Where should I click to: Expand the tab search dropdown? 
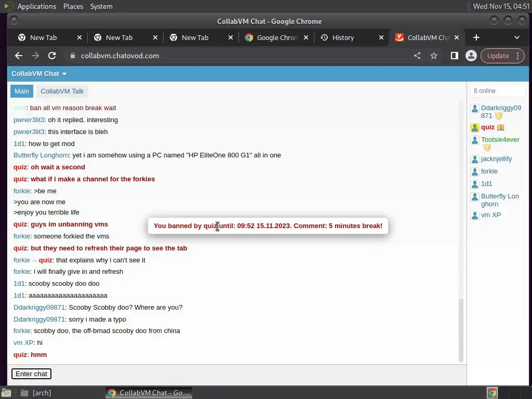coord(517,37)
